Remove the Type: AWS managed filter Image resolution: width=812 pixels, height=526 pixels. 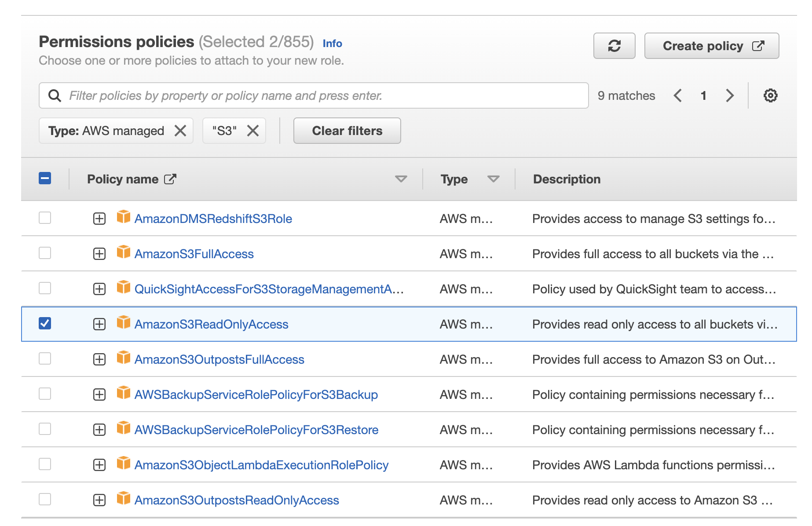click(x=180, y=131)
